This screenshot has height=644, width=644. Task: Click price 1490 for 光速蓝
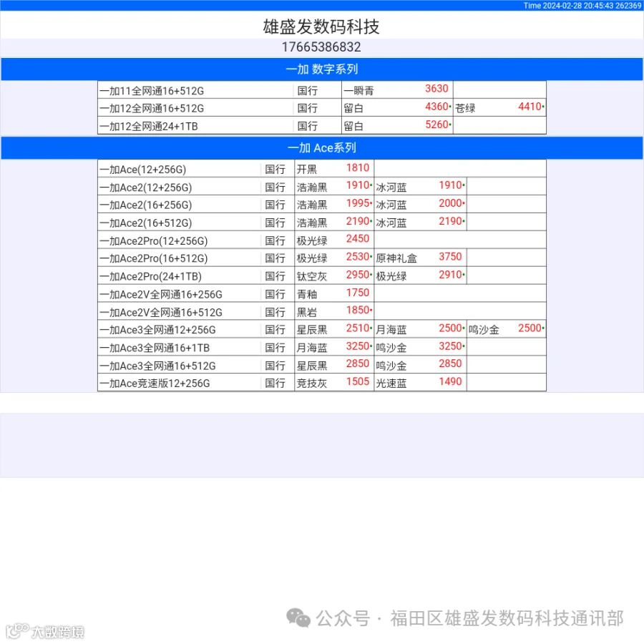tap(451, 381)
